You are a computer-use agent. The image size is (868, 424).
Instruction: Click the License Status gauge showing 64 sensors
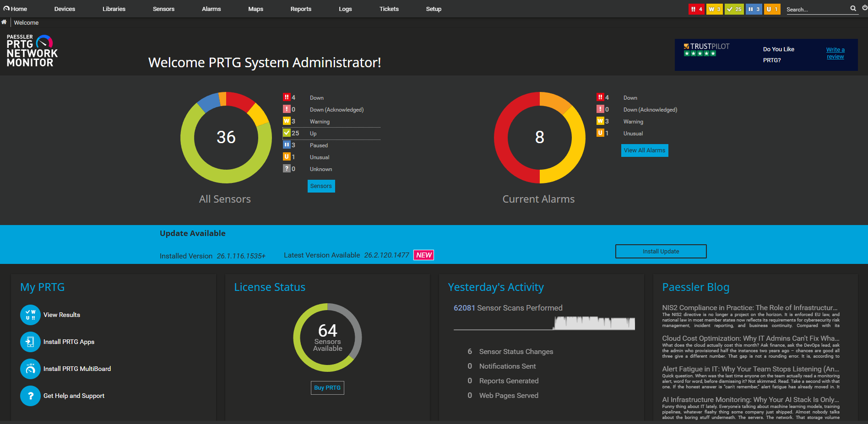(x=327, y=338)
